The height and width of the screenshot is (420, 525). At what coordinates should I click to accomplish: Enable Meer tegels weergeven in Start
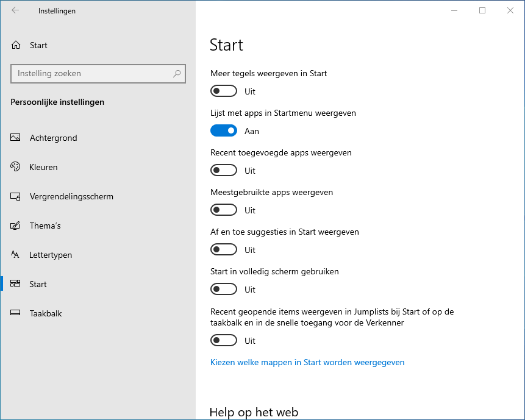pos(224,91)
